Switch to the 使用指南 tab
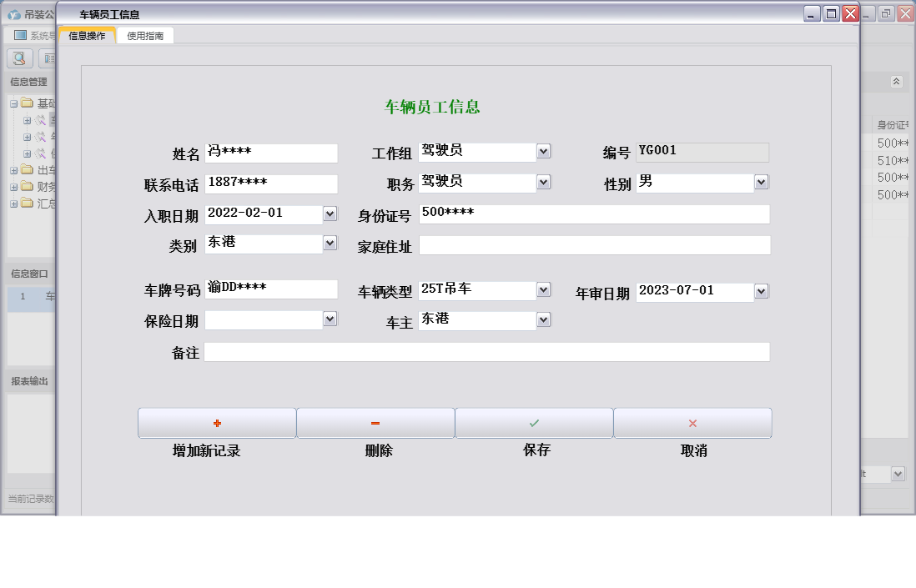The height and width of the screenshot is (588, 916). 145,35
